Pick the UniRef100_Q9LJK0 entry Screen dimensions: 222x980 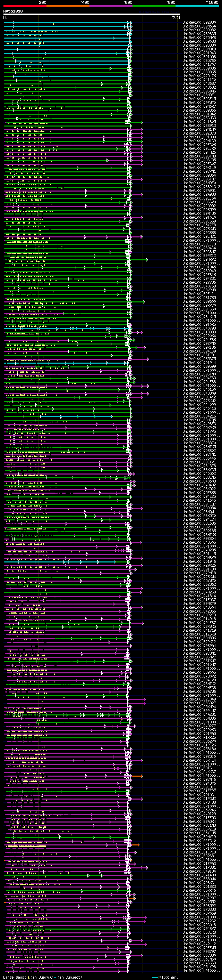199,148
